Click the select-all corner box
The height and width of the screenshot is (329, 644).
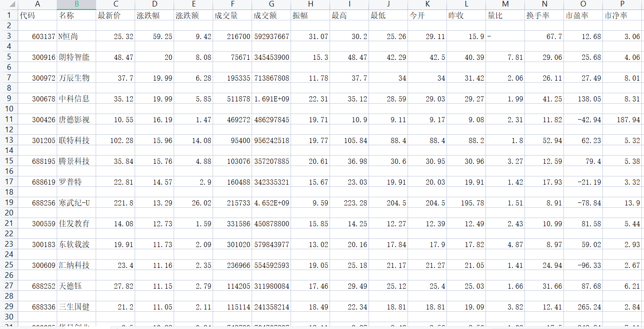click(x=9, y=4)
